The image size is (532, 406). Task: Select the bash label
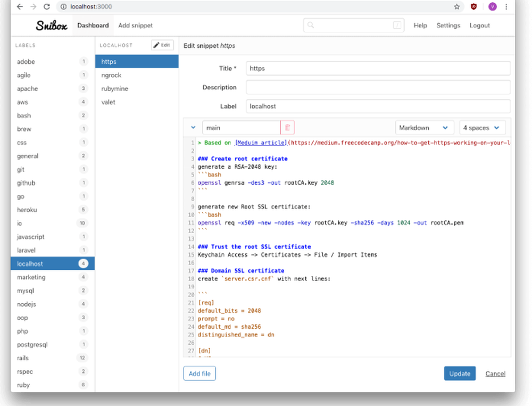coord(53,115)
